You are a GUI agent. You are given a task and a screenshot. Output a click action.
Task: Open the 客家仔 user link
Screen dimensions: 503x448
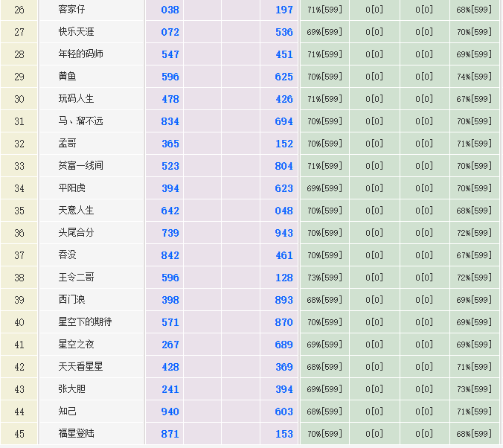pyautogui.click(x=71, y=10)
